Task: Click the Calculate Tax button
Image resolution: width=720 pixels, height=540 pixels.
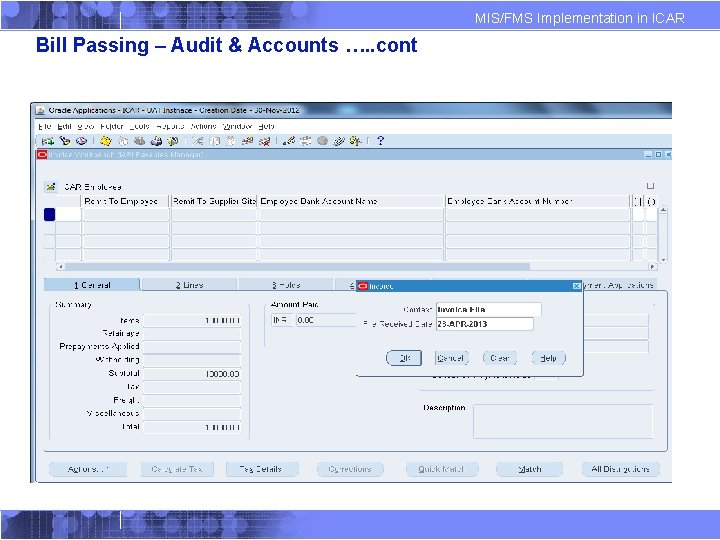Action: tap(177, 469)
